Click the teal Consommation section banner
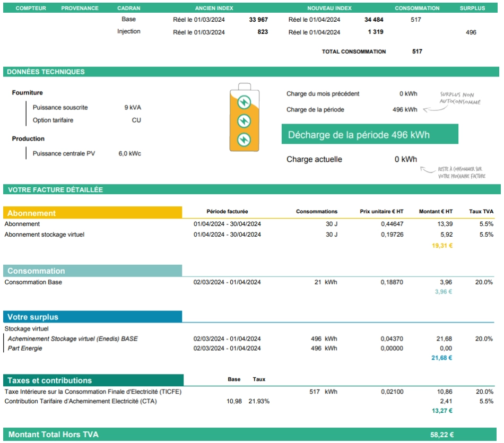Image resolution: width=504 pixels, height=443 pixels. click(x=93, y=271)
